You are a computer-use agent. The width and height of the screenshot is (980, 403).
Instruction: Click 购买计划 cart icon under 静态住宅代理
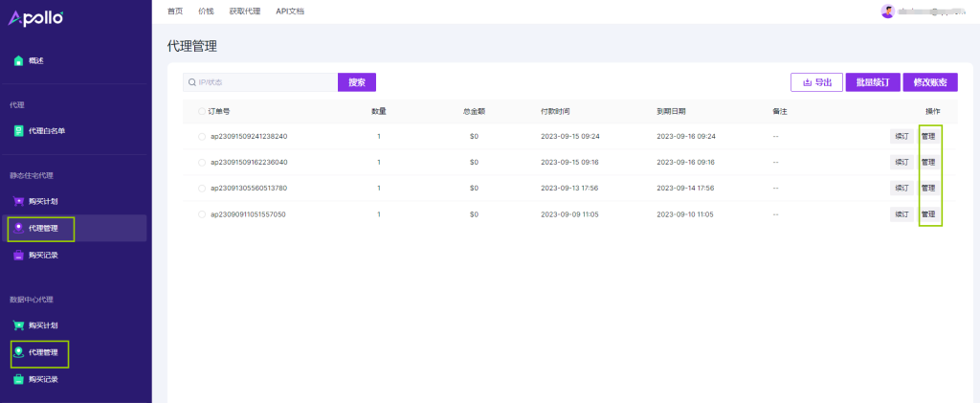[x=18, y=201]
